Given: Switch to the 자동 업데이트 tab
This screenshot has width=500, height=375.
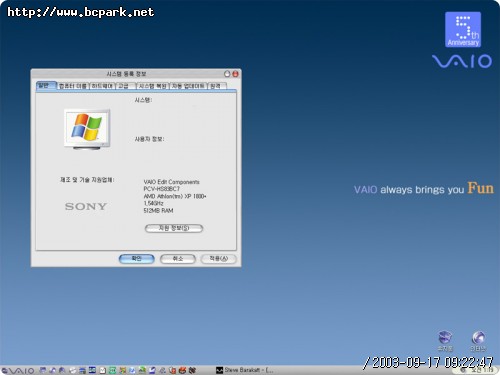Looking at the screenshot, I should (x=188, y=86).
